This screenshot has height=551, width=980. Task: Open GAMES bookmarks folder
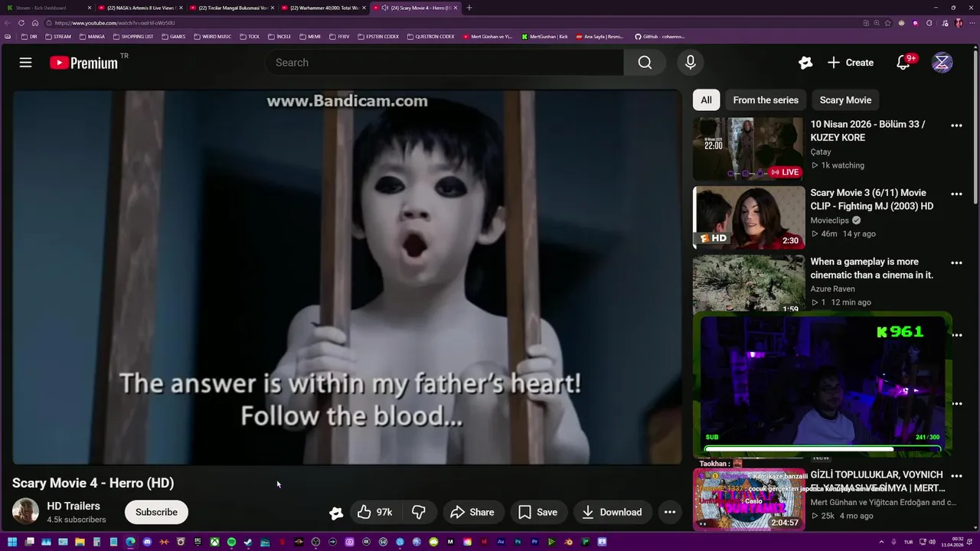pos(173,36)
